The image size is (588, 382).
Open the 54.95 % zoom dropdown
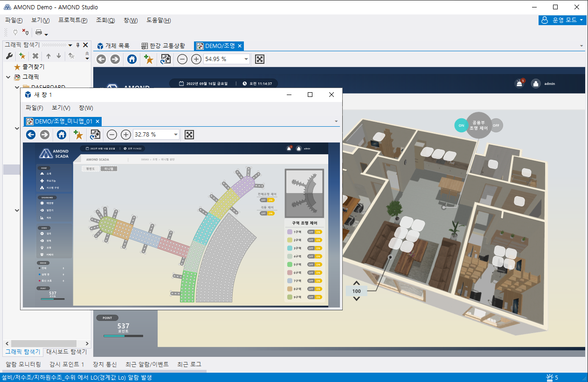tap(246, 59)
